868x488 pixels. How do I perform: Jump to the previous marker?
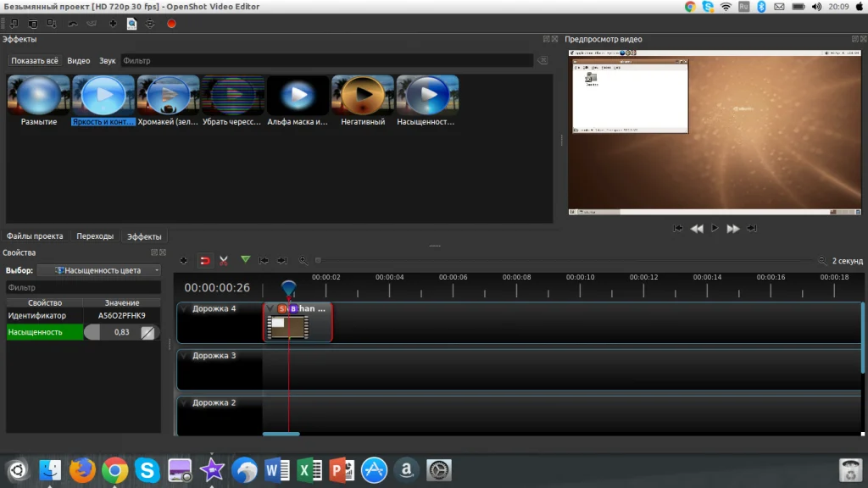click(264, 261)
